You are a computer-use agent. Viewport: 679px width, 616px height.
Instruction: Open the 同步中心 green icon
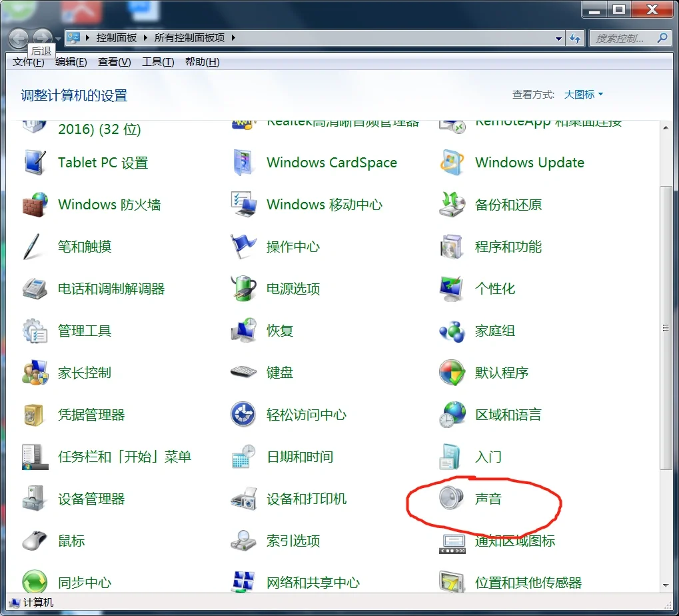point(35,582)
